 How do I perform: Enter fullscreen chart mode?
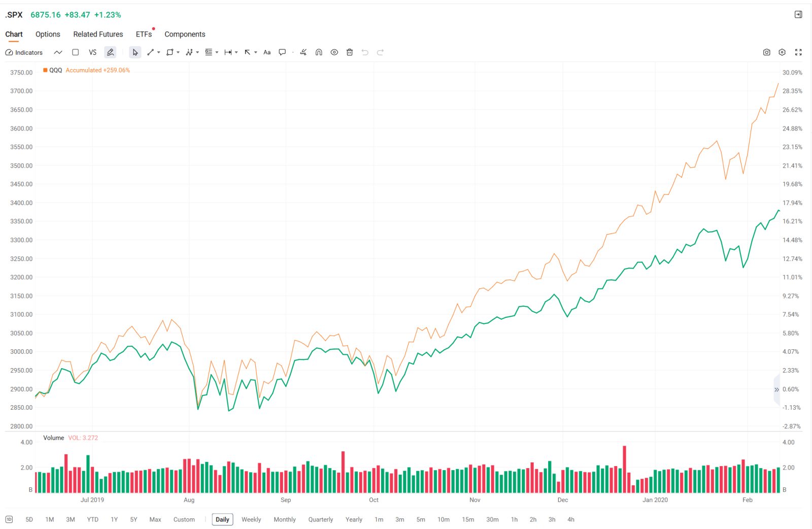pos(798,52)
